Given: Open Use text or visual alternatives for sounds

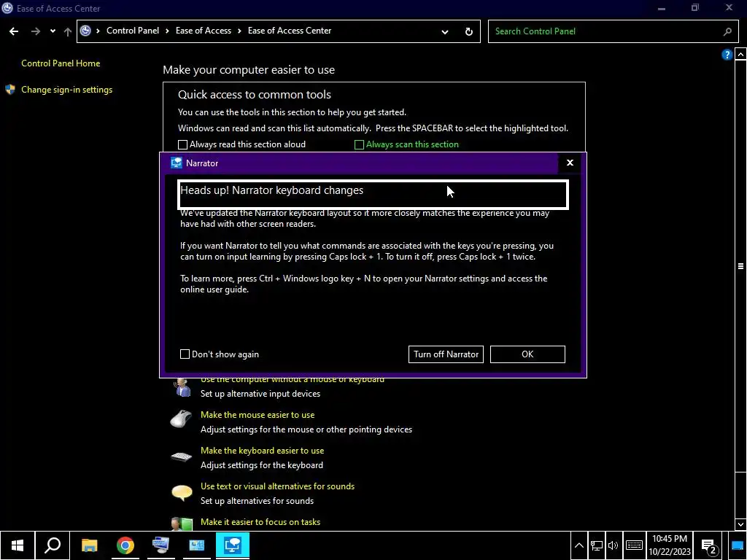Looking at the screenshot, I should [x=277, y=486].
